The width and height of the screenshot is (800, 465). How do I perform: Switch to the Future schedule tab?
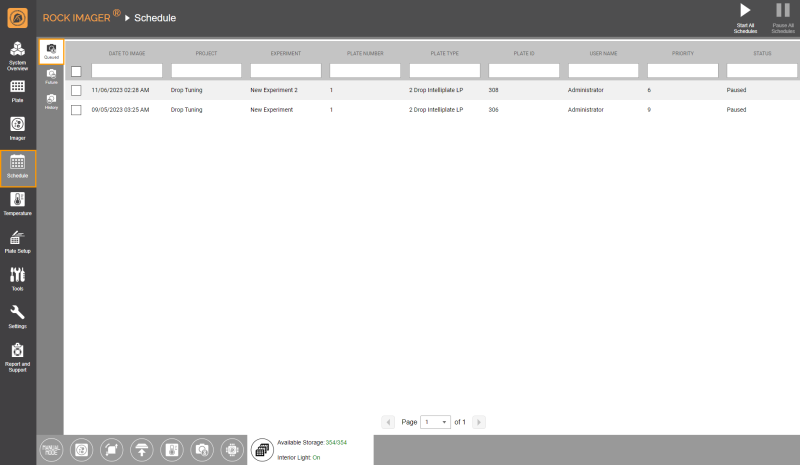pos(51,77)
